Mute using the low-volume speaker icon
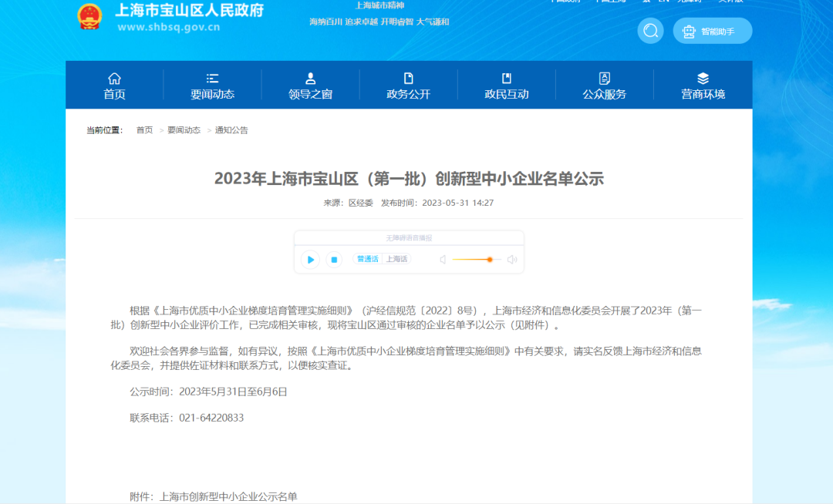The height and width of the screenshot is (504, 833). point(443,260)
